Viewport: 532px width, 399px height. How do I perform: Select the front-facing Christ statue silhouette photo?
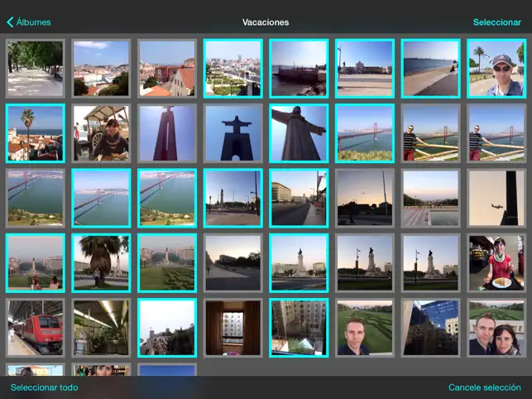[232, 132]
